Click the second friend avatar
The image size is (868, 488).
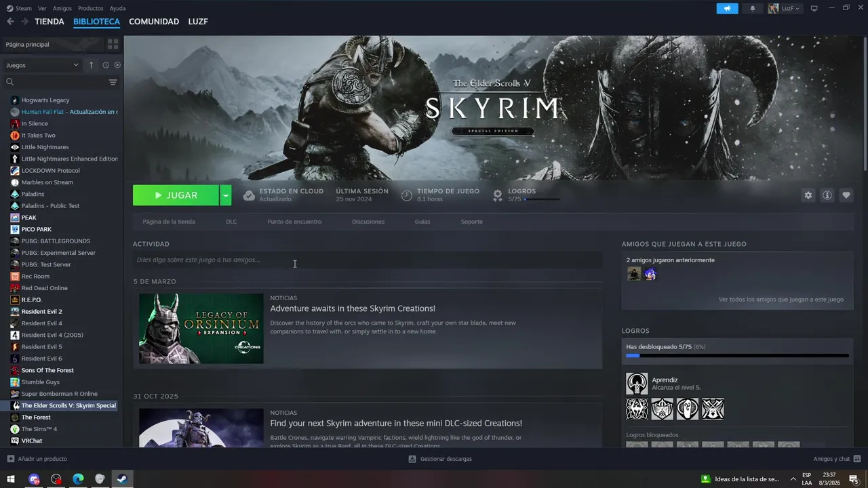[x=650, y=274]
